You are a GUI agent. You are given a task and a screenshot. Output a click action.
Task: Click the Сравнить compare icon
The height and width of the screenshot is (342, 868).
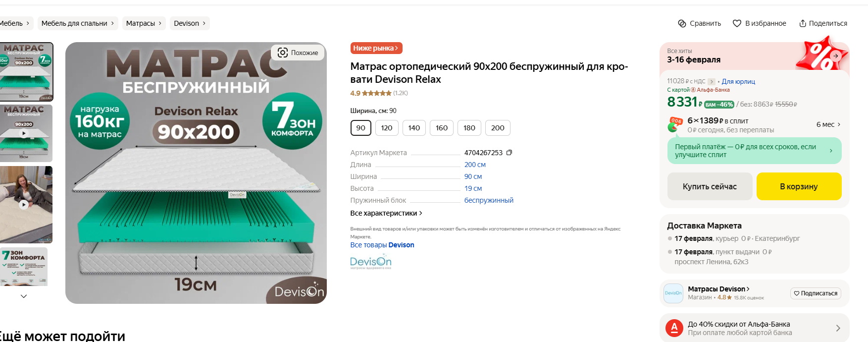click(x=682, y=23)
